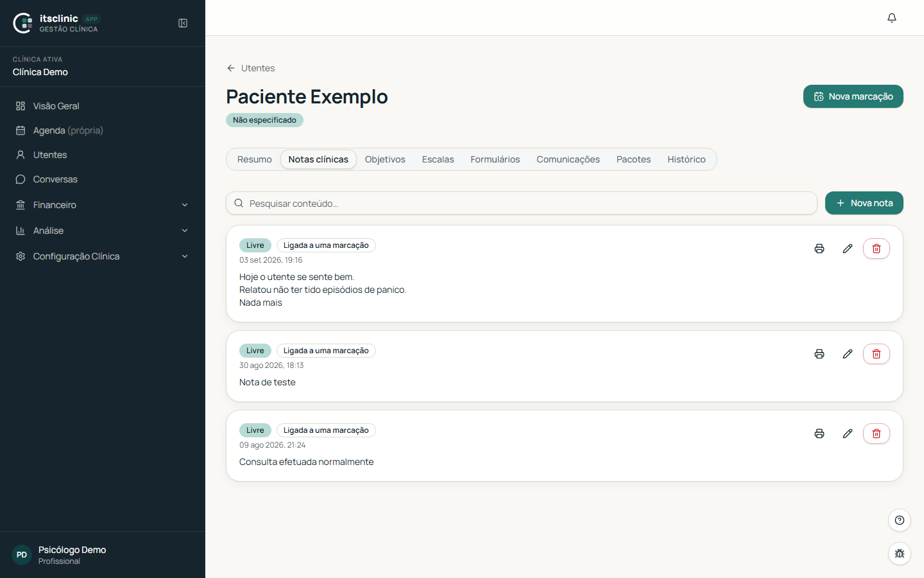Click the itsclinic logo
The width and height of the screenshot is (924, 578).
pos(23,23)
